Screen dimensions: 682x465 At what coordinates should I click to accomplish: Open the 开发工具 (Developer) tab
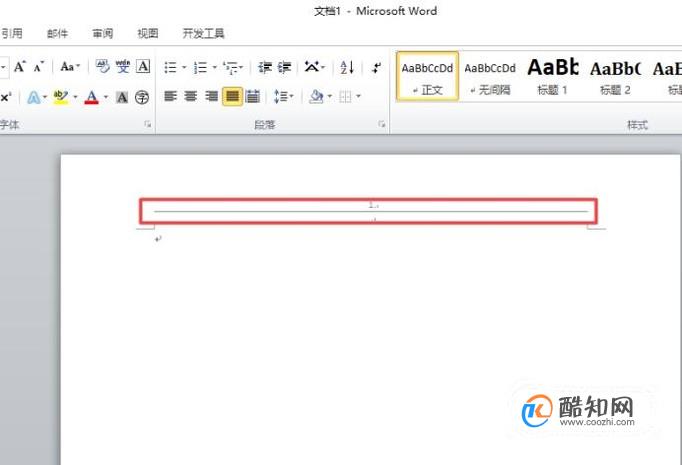[x=203, y=33]
